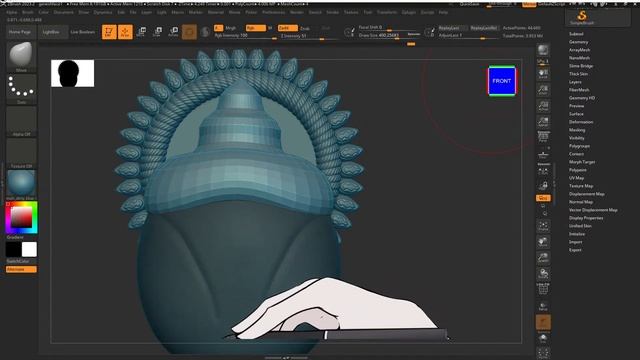Image resolution: width=640 pixels, height=360 pixels.
Task: Select the top shelf Move transform icon
Action: click(141, 32)
